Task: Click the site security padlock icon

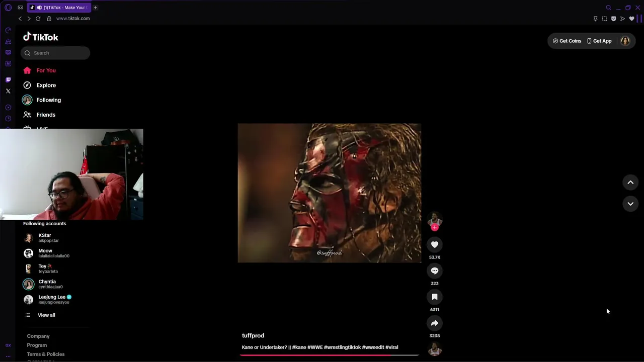Action: pos(49,19)
